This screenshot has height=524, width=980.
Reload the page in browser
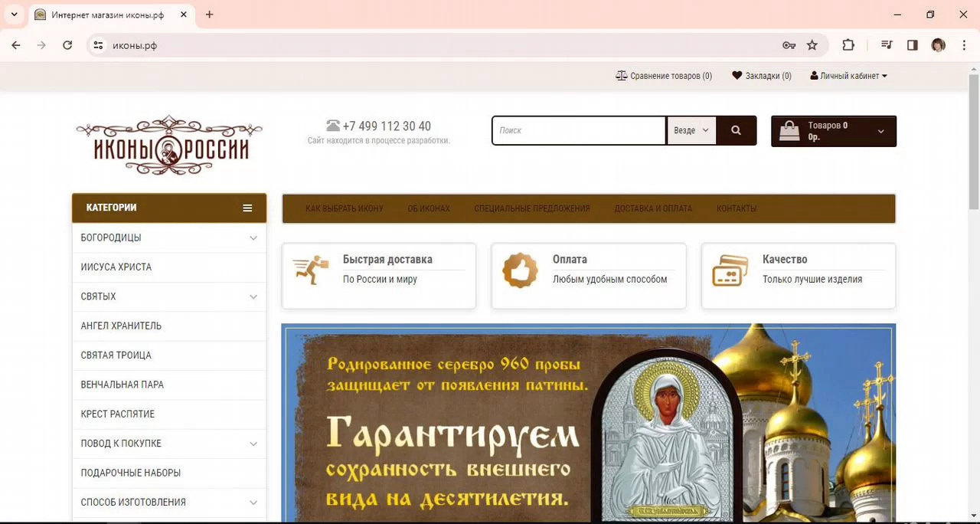tap(67, 45)
